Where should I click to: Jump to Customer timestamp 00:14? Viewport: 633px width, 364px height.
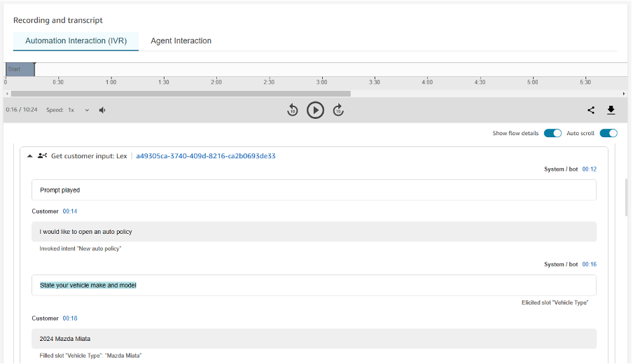pos(70,211)
